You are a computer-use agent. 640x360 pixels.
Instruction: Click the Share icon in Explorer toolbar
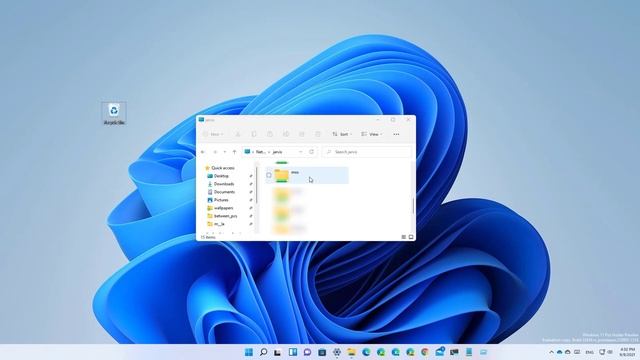pos(302,134)
